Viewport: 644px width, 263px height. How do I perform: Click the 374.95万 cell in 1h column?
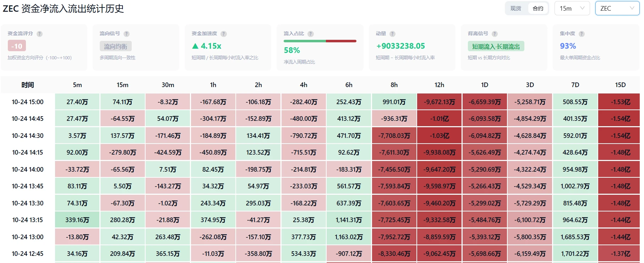213,220
